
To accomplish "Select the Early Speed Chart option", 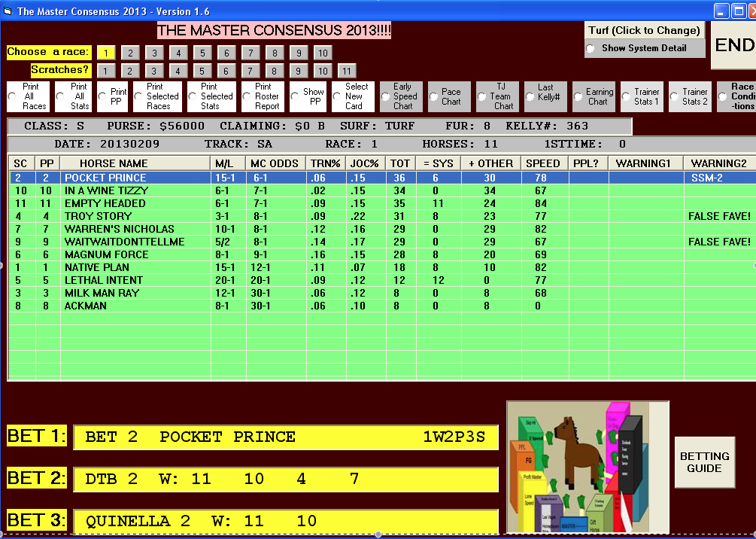I will coord(386,96).
